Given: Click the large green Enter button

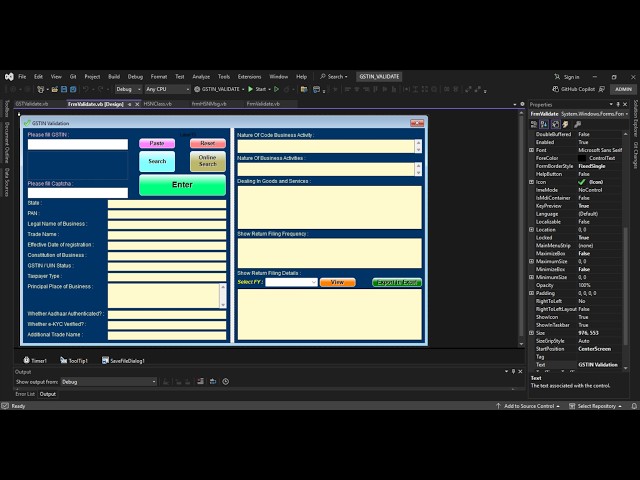Looking at the screenshot, I should pos(182,185).
